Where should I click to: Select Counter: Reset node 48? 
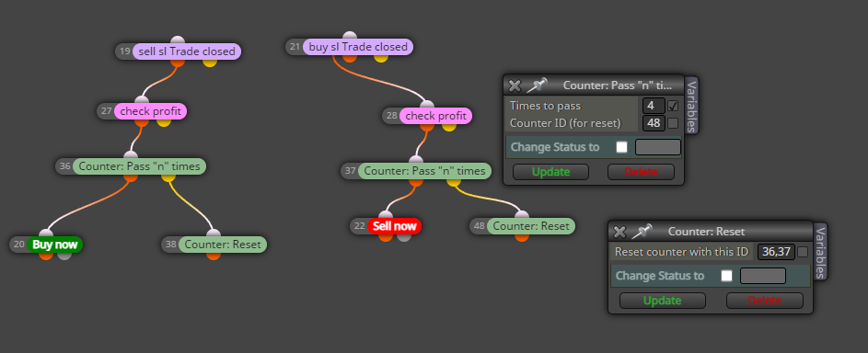tap(531, 226)
